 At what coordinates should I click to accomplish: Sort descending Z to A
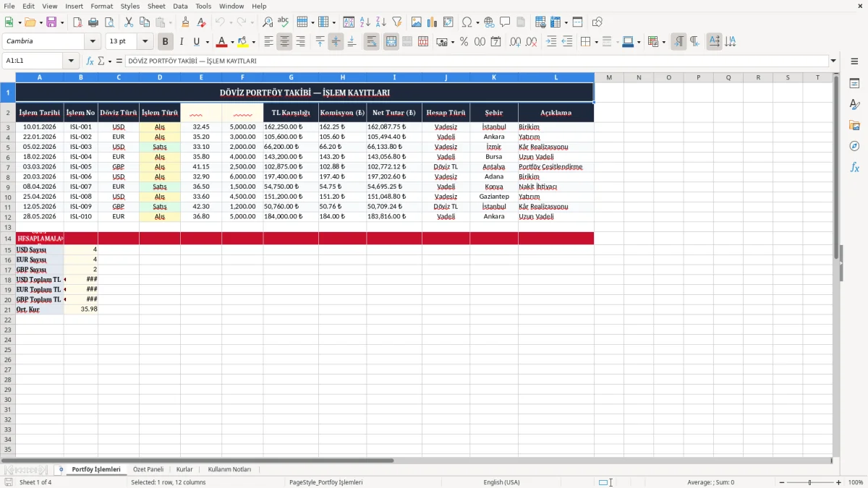(381, 22)
